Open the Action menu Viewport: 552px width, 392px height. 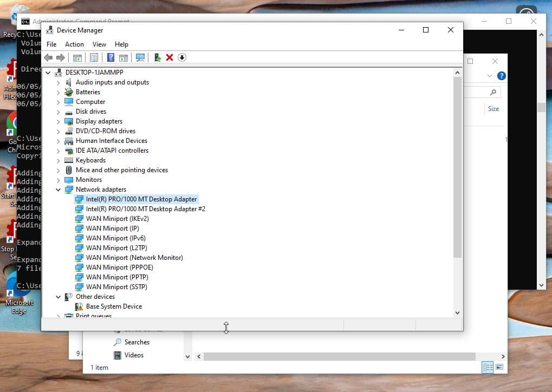[x=74, y=44]
